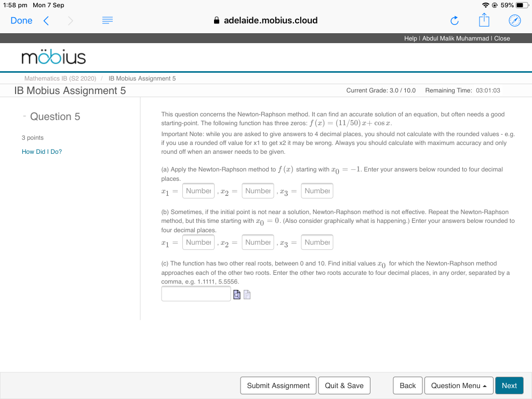The width and height of the screenshot is (532, 399).
Task: Tap the compass icon in the browser toolbar
Action: [x=514, y=20]
